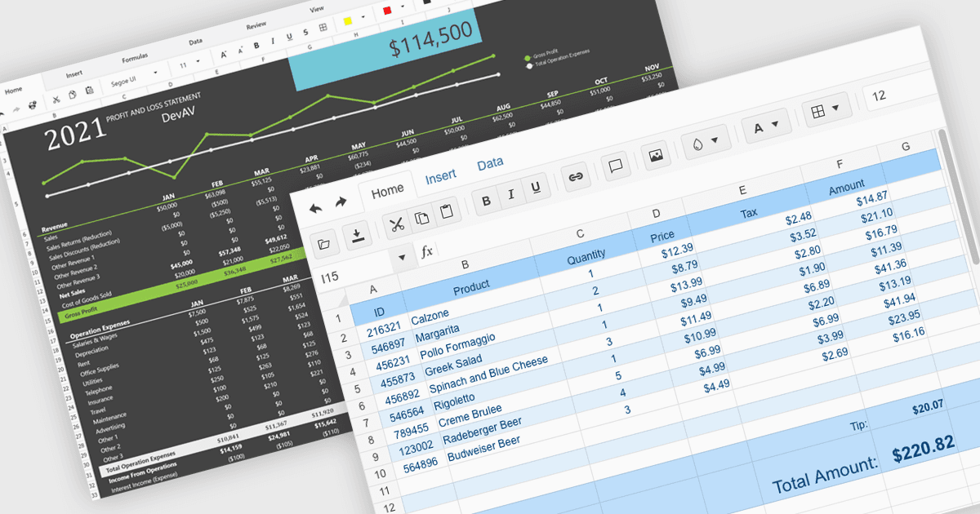Click Paste clipboard in the dark spreadsheet toolbar
The image size is (980, 514).
pos(89,89)
